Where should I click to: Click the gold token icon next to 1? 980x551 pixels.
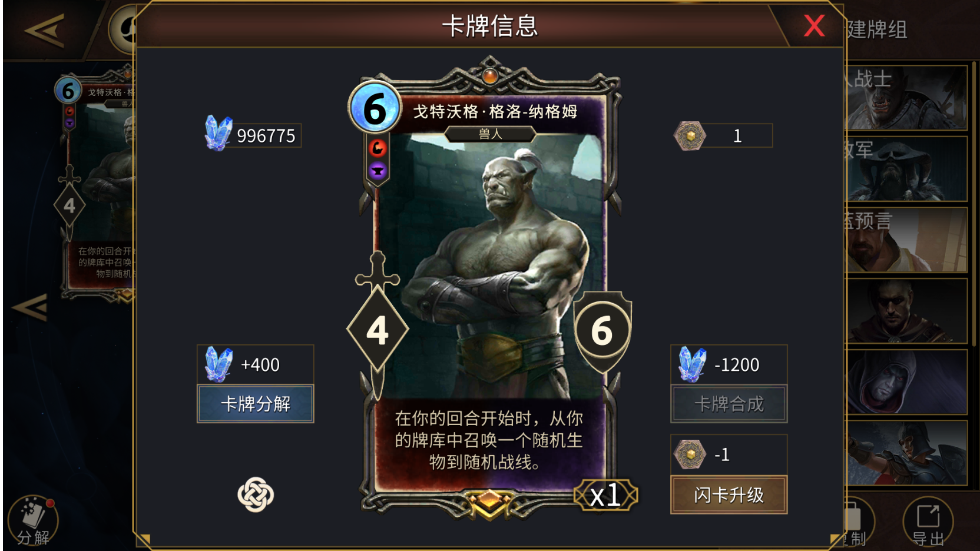[x=690, y=136]
